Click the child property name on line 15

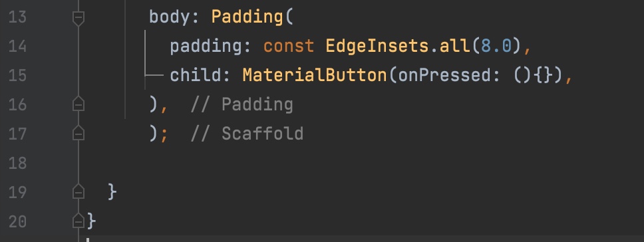(196, 76)
